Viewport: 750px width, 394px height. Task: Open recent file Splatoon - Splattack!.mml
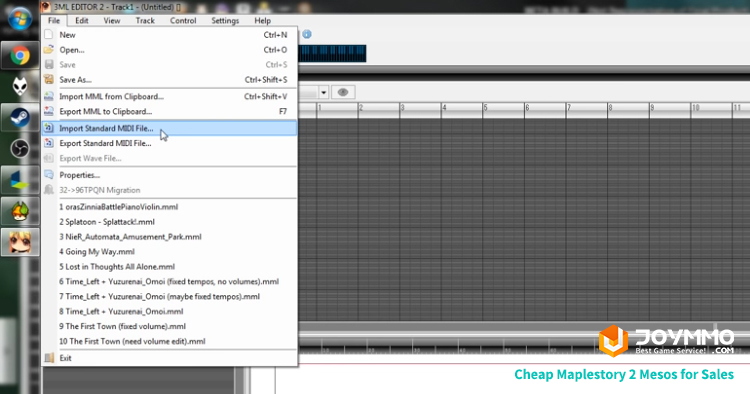pos(170,222)
